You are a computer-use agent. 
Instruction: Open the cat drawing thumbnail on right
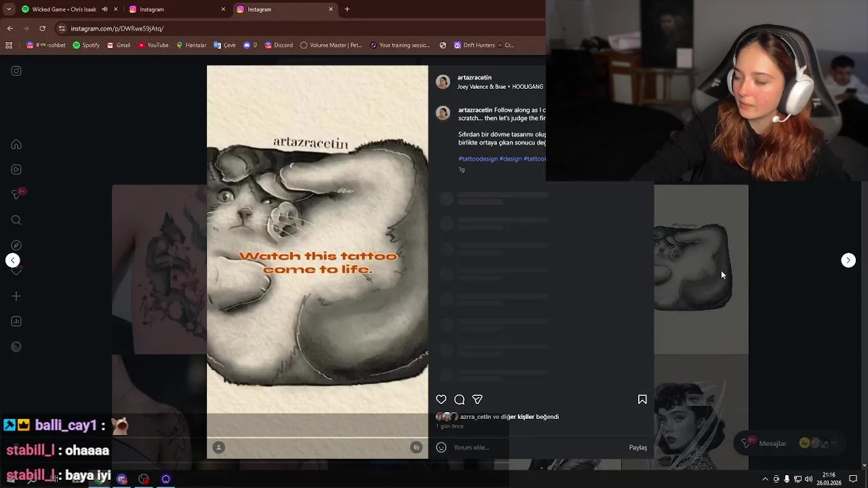pos(701,269)
